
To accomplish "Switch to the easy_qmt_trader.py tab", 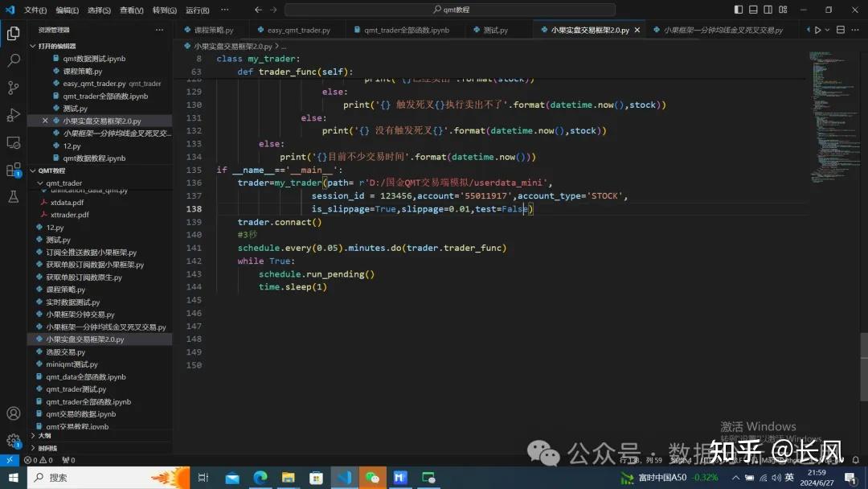I will [298, 30].
